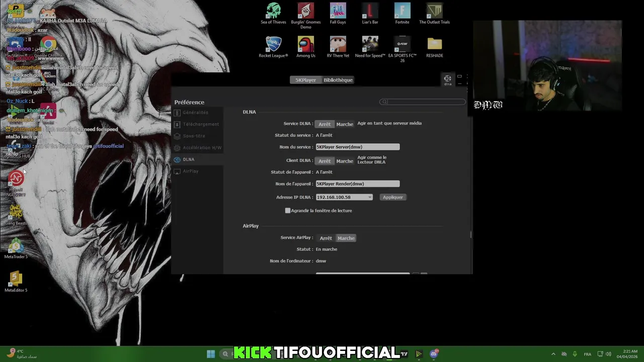Open the Fall Guys desktop shortcut
Viewport: 644px width, 362px height.
338,14
